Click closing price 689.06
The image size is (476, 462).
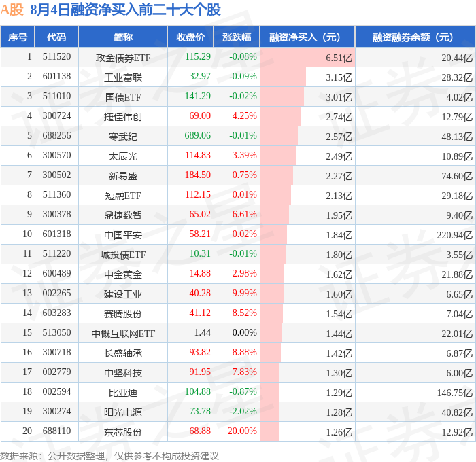(198, 136)
